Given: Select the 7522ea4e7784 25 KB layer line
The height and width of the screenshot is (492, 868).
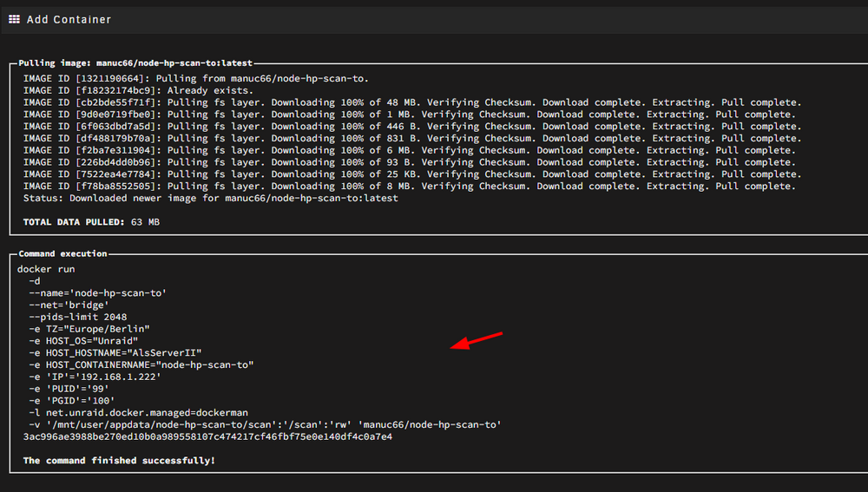Looking at the screenshot, I should pos(412,174).
